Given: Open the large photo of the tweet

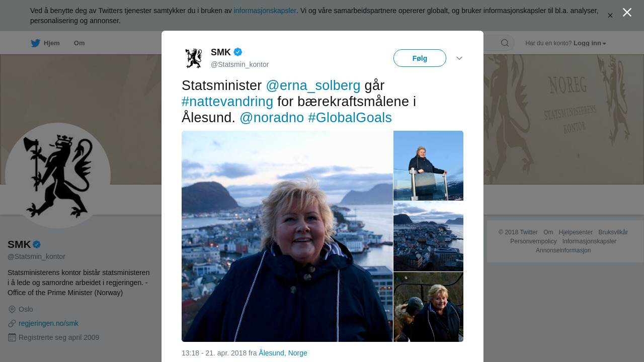Looking at the screenshot, I should pyautogui.click(x=287, y=236).
